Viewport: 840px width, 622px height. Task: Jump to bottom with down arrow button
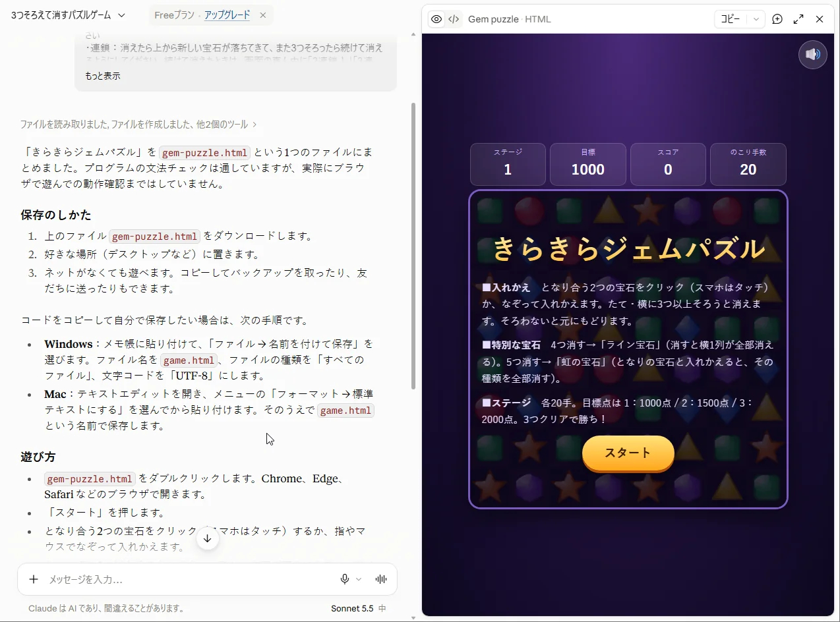[x=207, y=538]
